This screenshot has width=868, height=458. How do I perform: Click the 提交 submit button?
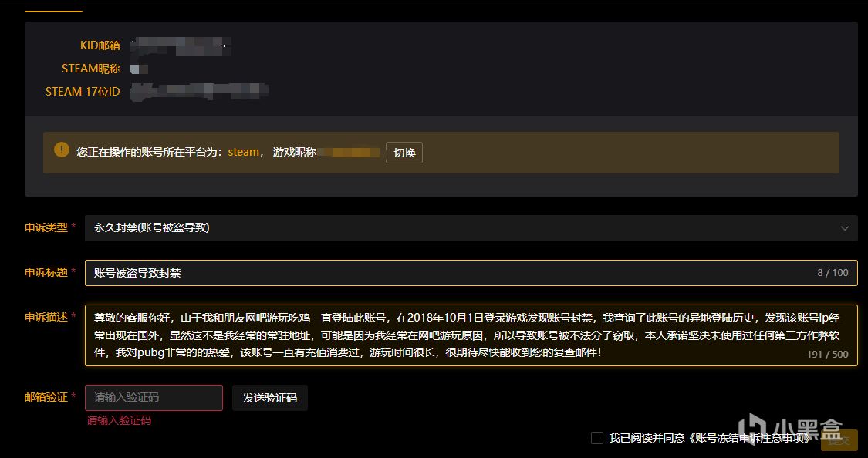pyautogui.click(x=840, y=442)
